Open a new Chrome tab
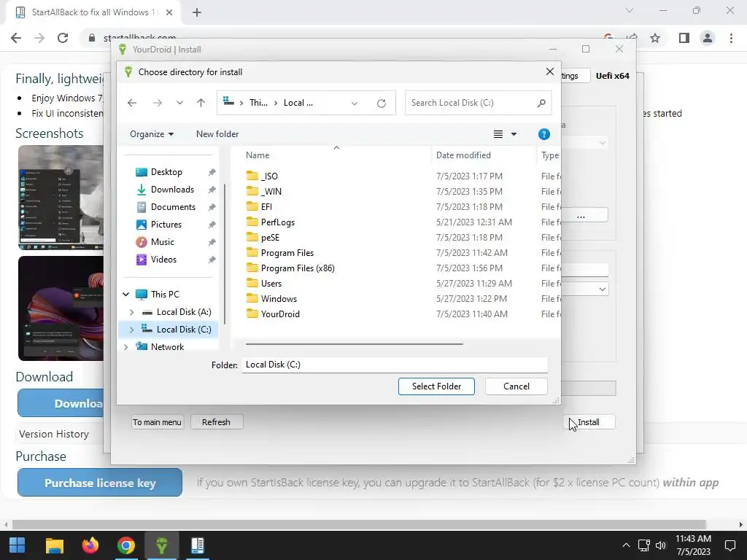The width and height of the screenshot is (747, 560). click(x=197, y=12)
